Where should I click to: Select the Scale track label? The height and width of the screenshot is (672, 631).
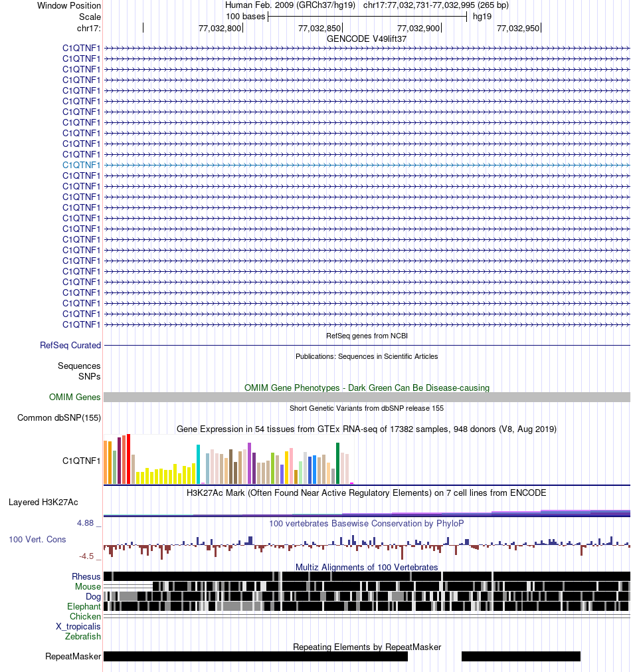(x=90, y=17)
